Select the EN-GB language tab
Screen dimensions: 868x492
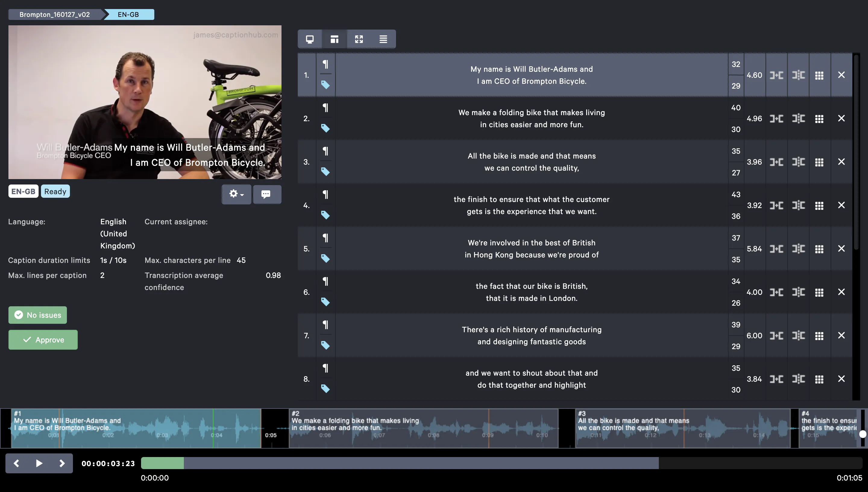[129, 14]
